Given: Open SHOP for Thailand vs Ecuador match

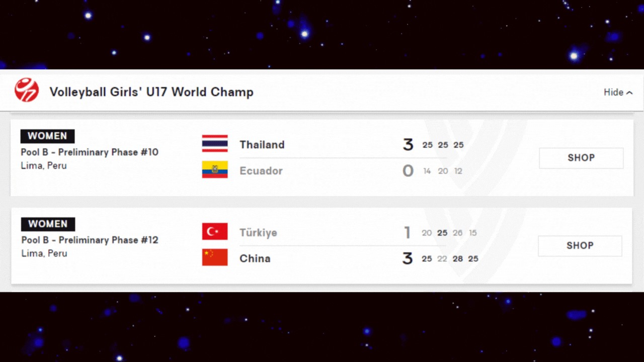Looking at the screenshot, I should click(x=581, y=158).
